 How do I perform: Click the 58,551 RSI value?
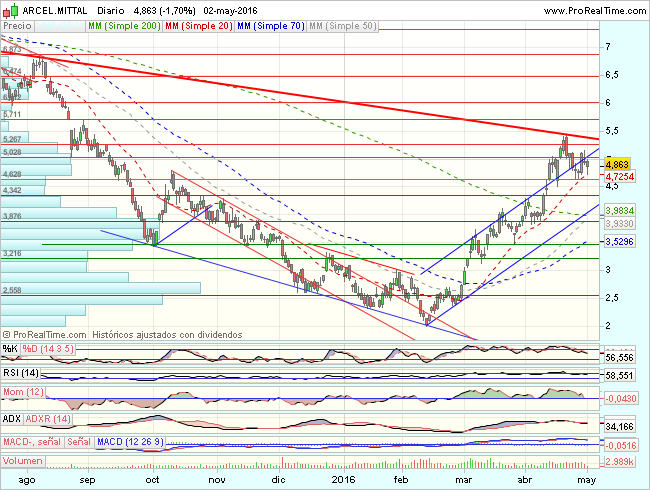coord(619,376)
